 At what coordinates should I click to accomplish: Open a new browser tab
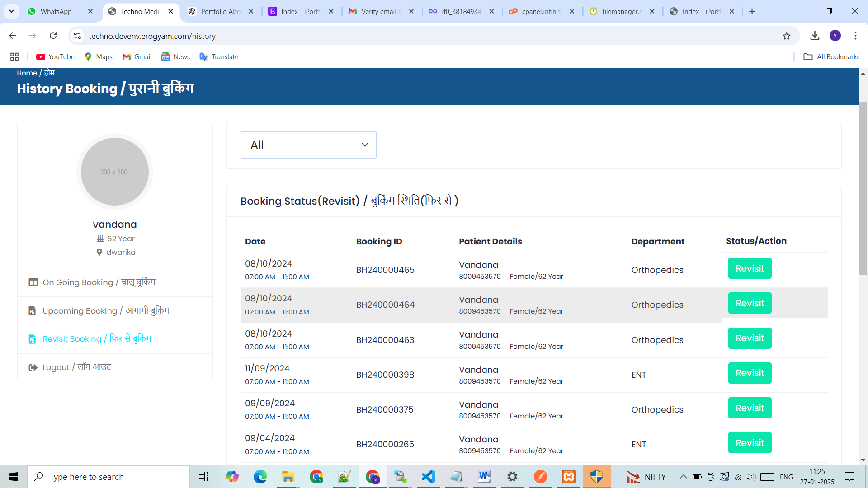click(752, 11)
